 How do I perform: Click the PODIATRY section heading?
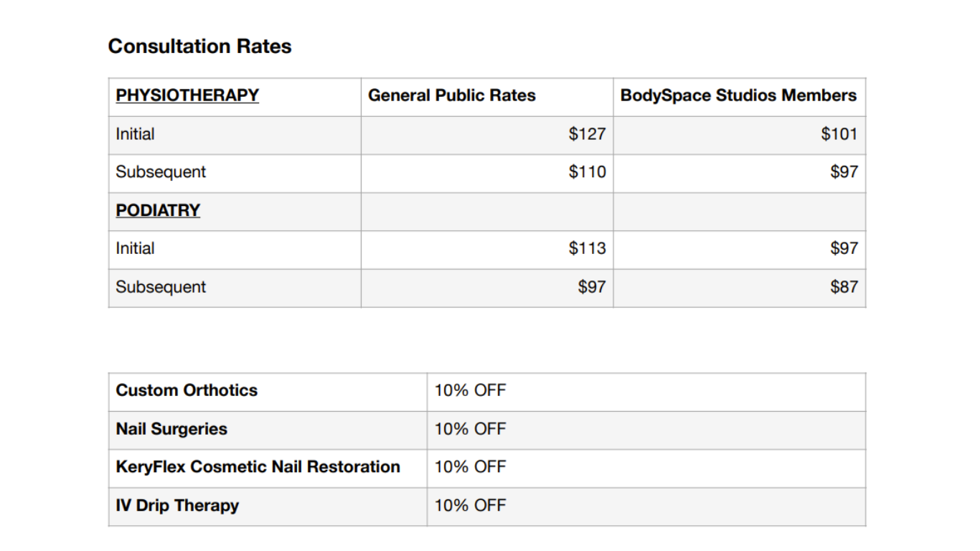pyautogui.click(x=158, y=210)
